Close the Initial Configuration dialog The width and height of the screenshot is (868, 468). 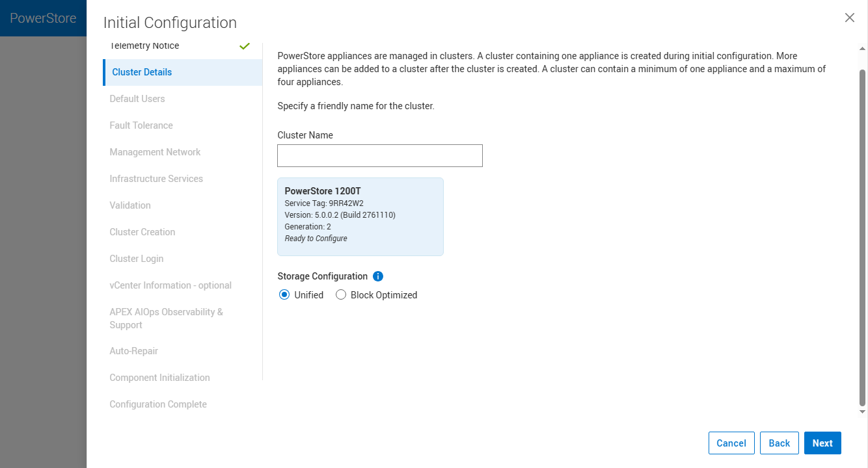coord(850,18)
